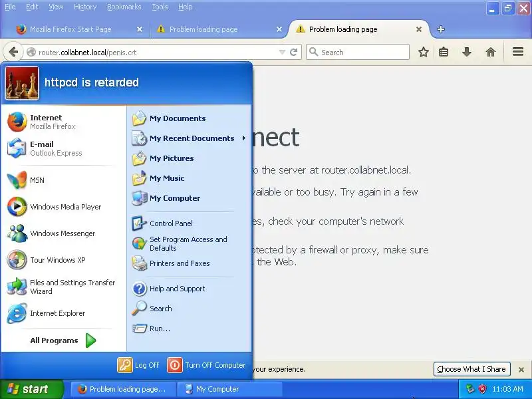This screenshot has width=532, height=399.
Task: Open new tab plus button
Action: click(x=441, y=29)
